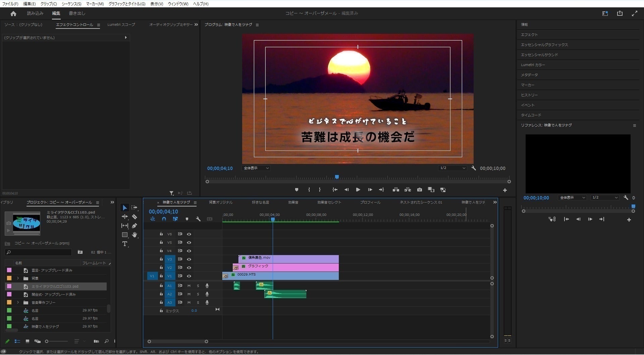This screenshot has height=355, width=644.
Task: Click the Project panel thumbnail zoom slider
Action: (56, 341)
